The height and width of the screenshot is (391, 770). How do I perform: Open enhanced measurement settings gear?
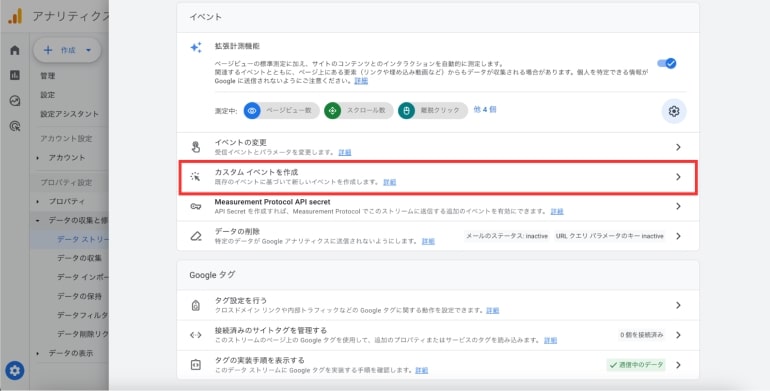tap(674, 111)
